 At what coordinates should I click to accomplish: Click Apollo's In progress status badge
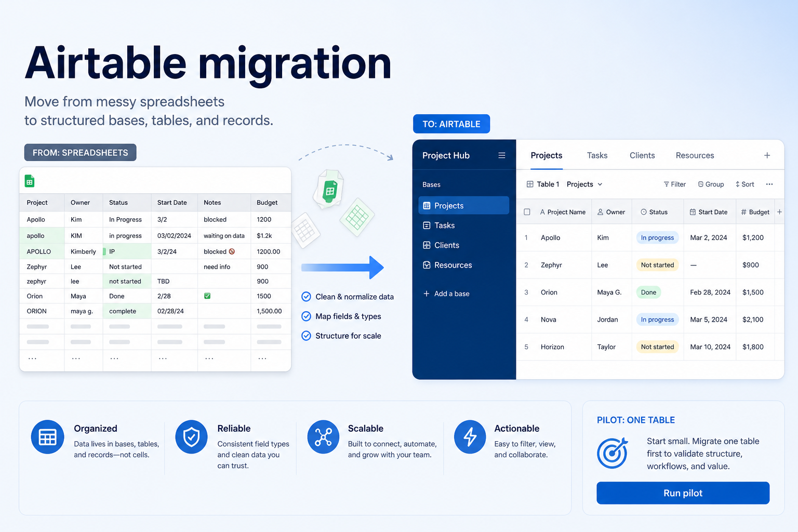657,237
